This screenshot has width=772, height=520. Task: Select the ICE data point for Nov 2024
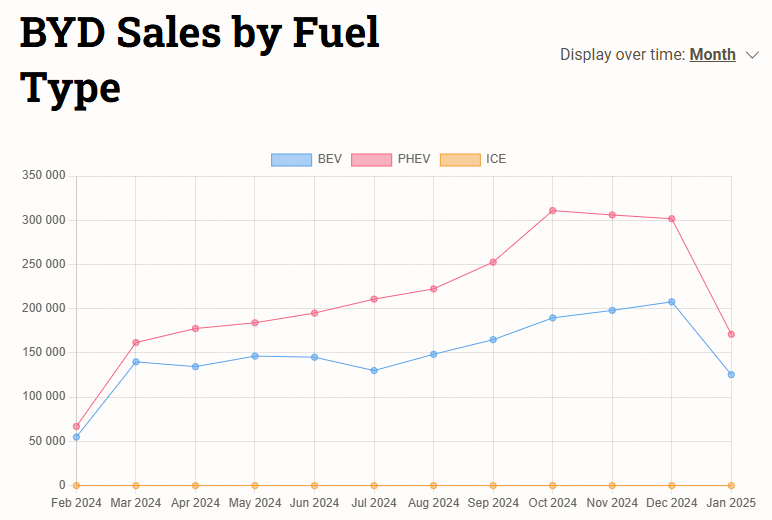(612, 485)
